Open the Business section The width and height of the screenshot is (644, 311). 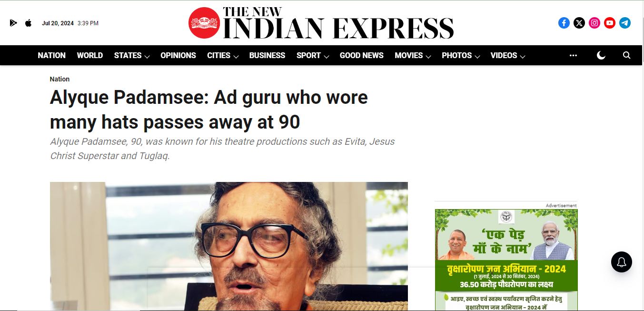click(x=267, y=55)
